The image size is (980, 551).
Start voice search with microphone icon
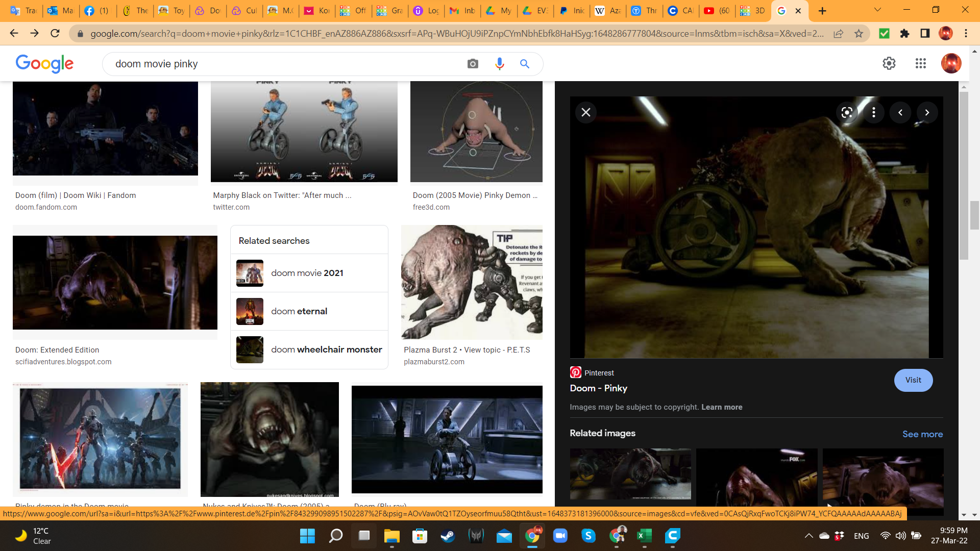[499, 64]
